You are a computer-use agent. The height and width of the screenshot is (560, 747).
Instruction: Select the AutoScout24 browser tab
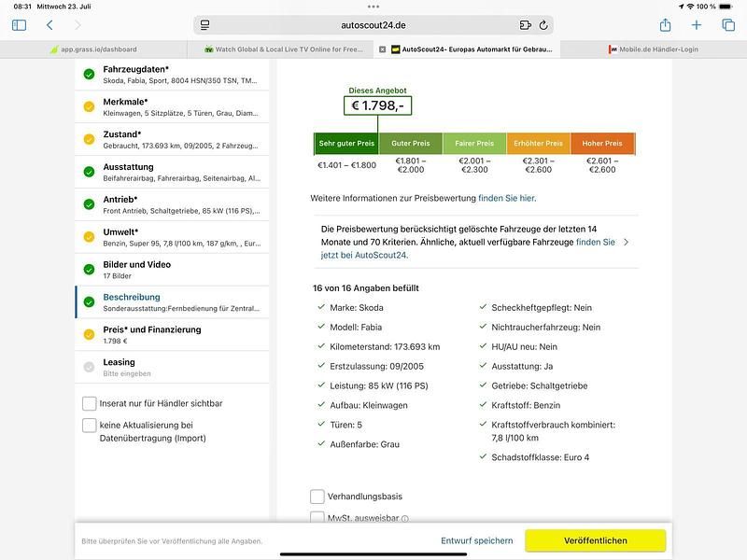467,49
